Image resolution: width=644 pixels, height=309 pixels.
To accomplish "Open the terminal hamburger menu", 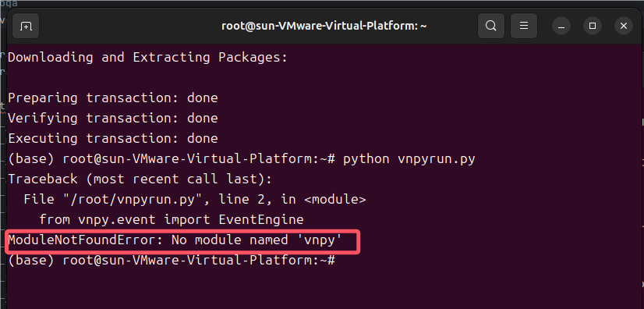I will [x=524, y=27].
